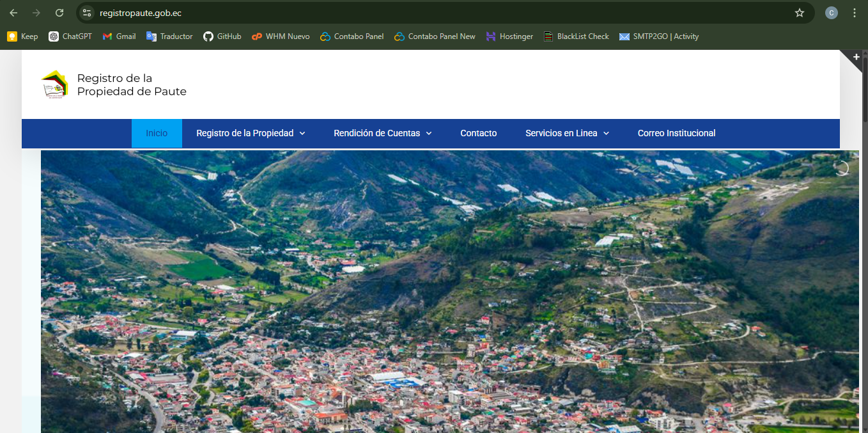Bookmark this page with the star icon
Viewport: 868px width, 433px height.
click(799, 13)
